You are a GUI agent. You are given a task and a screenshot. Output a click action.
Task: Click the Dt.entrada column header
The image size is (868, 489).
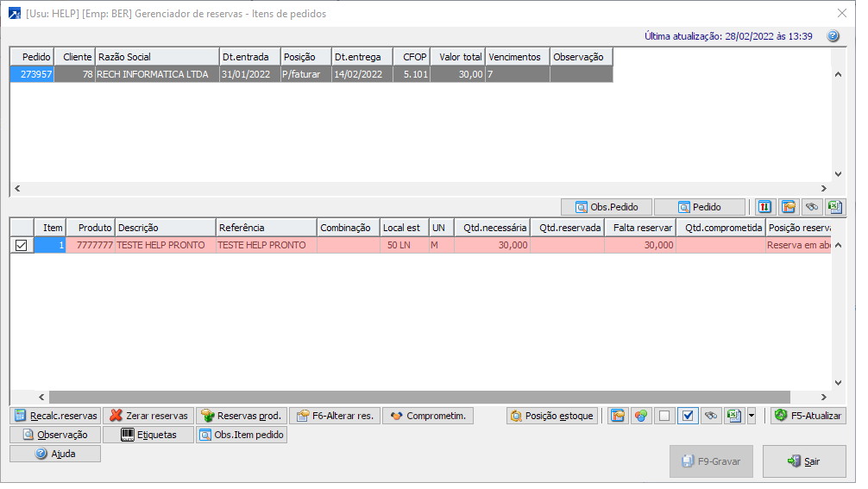coord(250,57)
